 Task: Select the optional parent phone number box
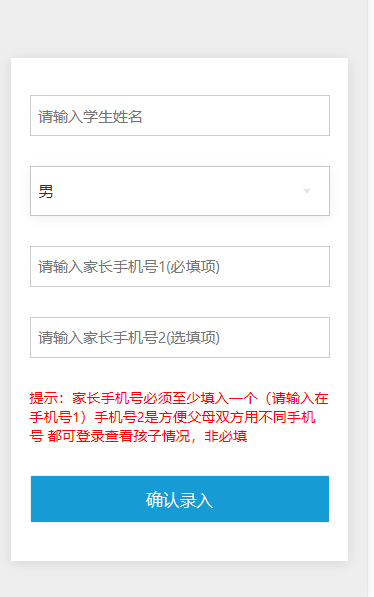(180, 337)
